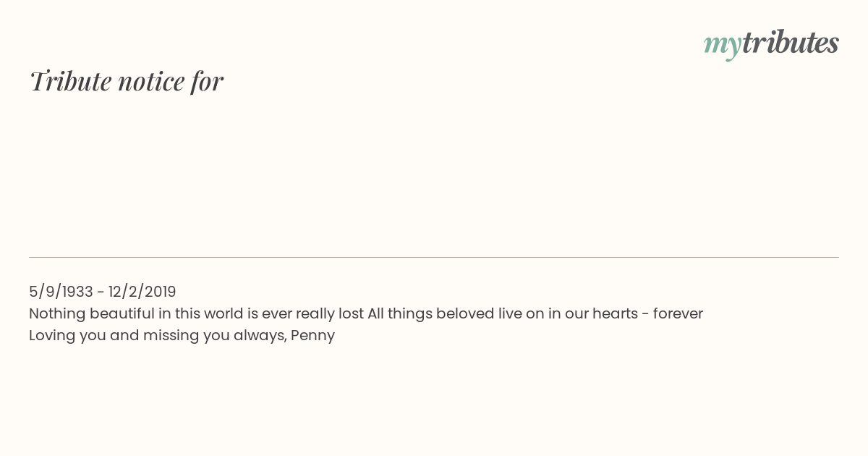Click the word "Tribute" in the heading

(71, 81)
